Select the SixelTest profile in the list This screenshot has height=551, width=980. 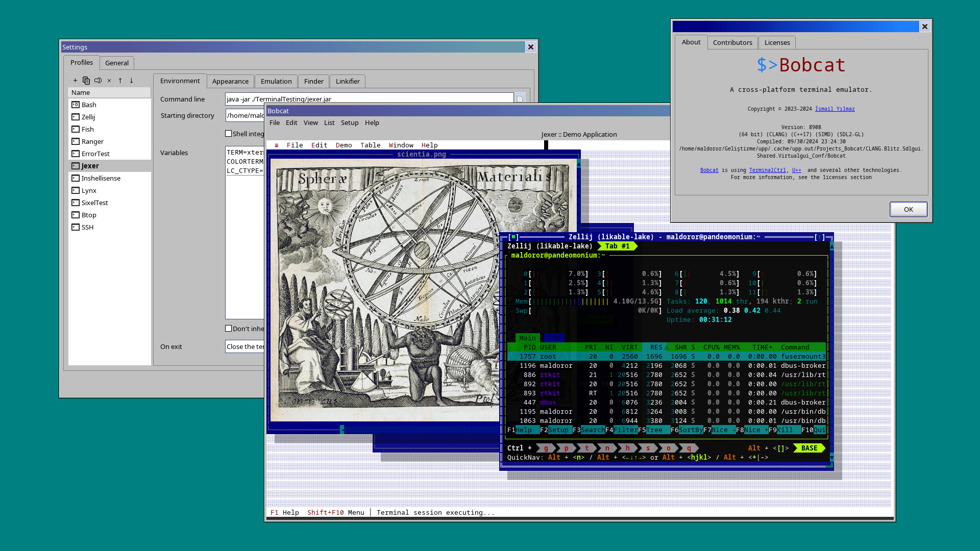(x=94, y=203)
